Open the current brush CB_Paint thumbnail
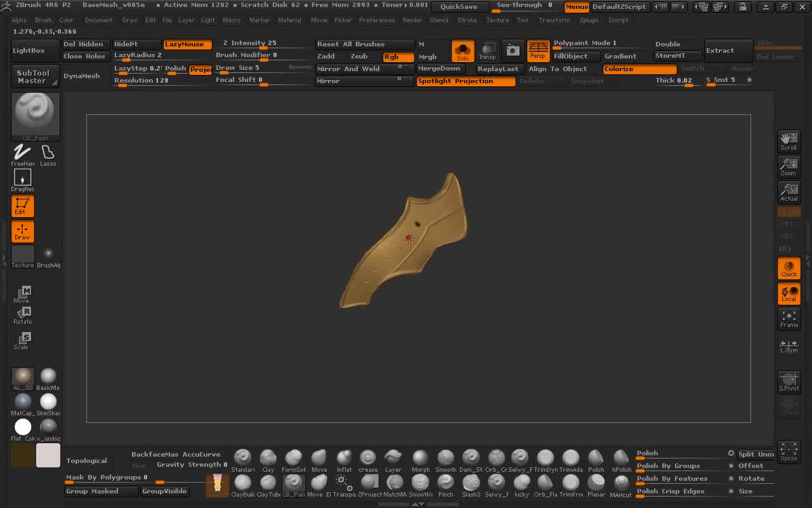This screenshot has height=508, width=812. coord(36,116)
